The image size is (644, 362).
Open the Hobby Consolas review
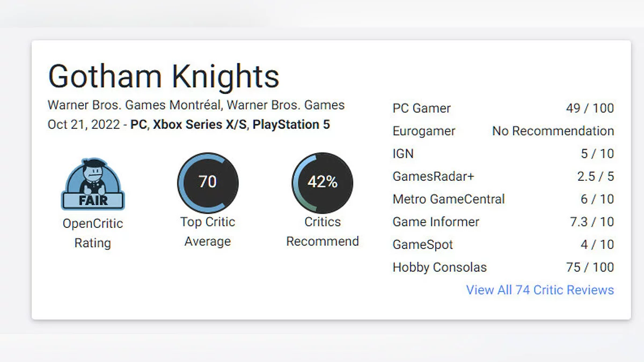click(440, 267)
